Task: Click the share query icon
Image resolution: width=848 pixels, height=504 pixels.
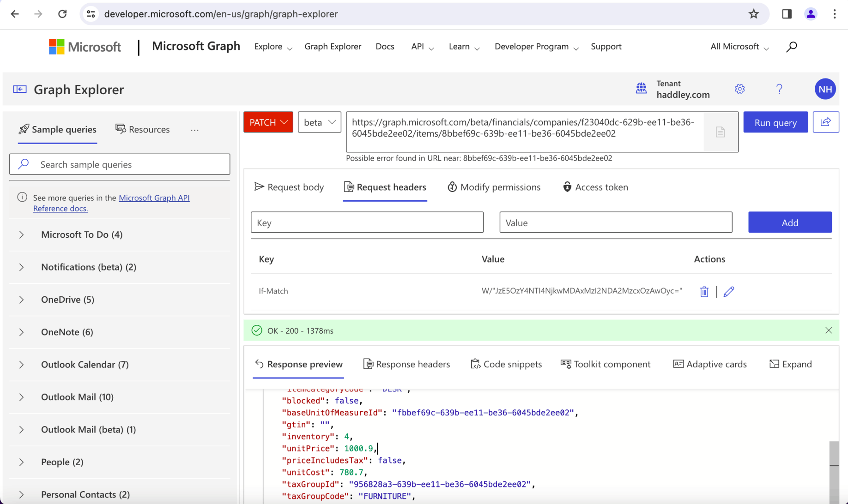Action: [825, 122]
